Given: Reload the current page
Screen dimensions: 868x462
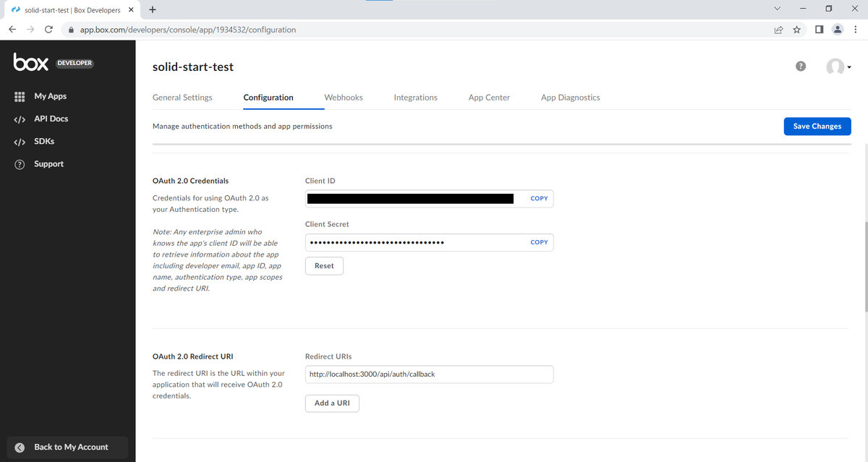Looking at the screenshot, I should pos(48,30).
